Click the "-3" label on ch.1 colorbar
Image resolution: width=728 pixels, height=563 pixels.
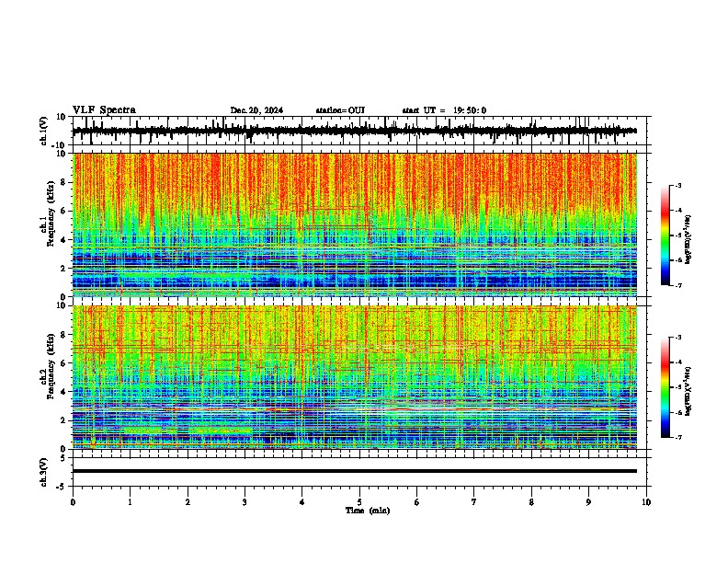click(678, 185)
